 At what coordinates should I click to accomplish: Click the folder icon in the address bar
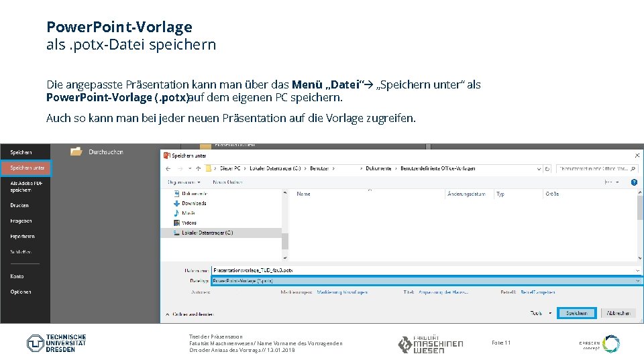(x=208, y=168)
